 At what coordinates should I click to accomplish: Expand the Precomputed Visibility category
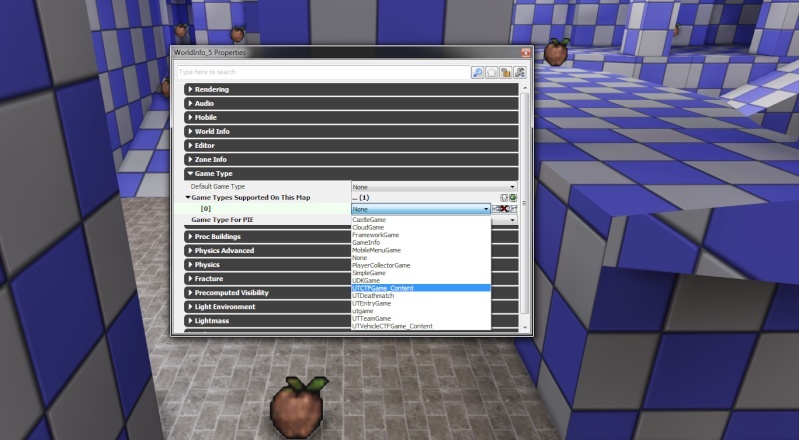click(x=268, y=293)
